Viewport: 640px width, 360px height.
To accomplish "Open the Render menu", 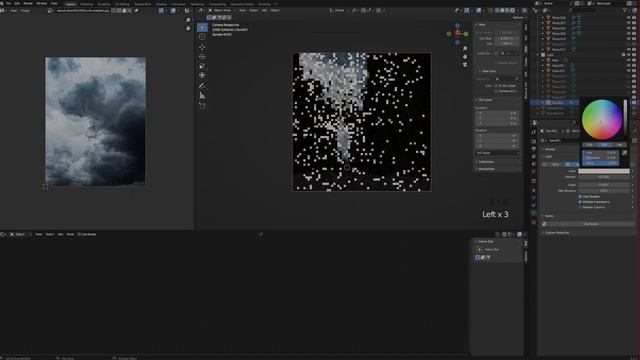I will pos(28,3).
